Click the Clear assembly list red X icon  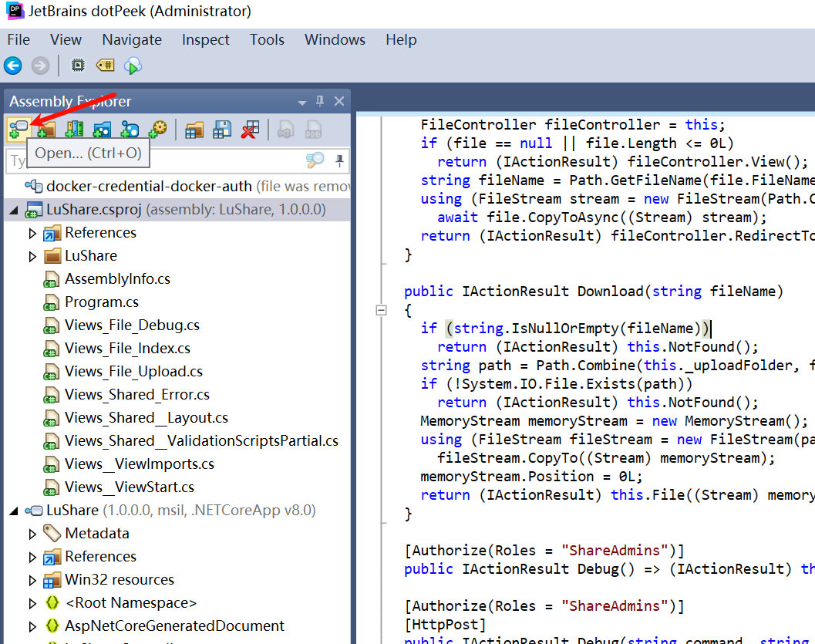point(249,130)
